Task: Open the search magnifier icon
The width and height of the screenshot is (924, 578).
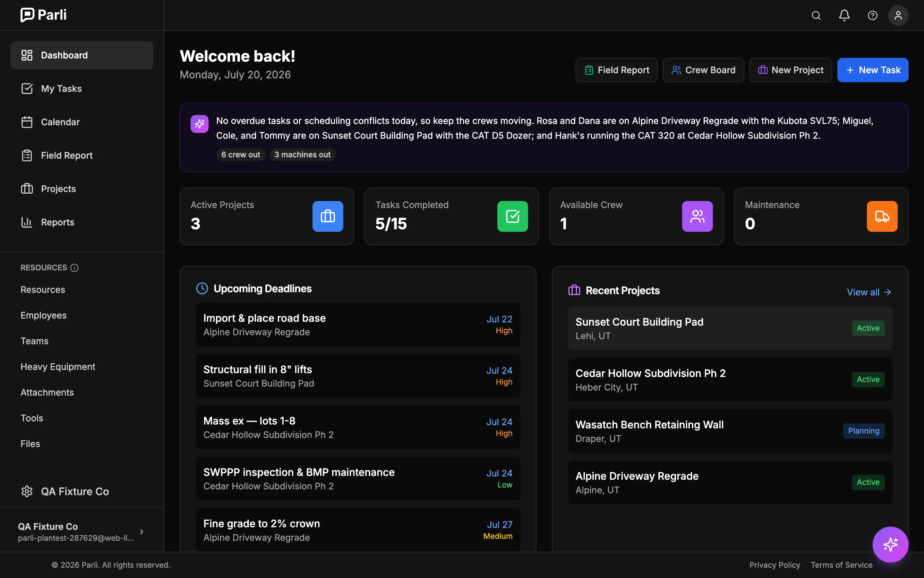Action: coord(816,15)
